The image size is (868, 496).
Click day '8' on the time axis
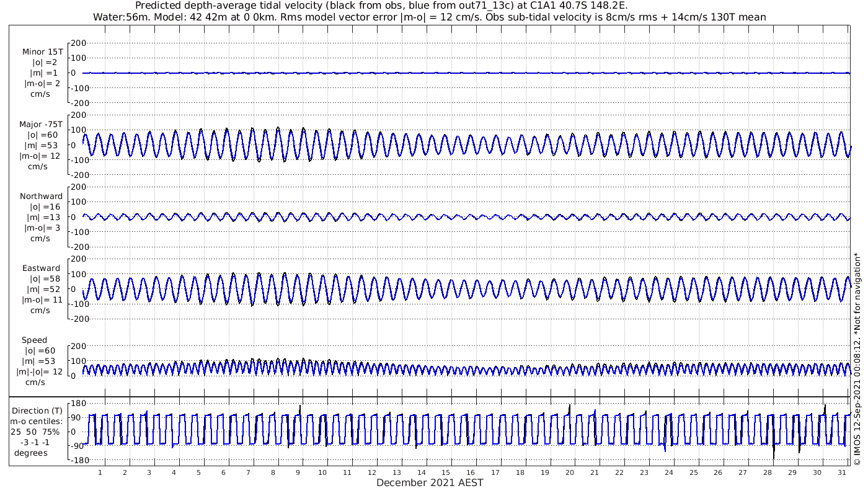(x=273, y=472)
